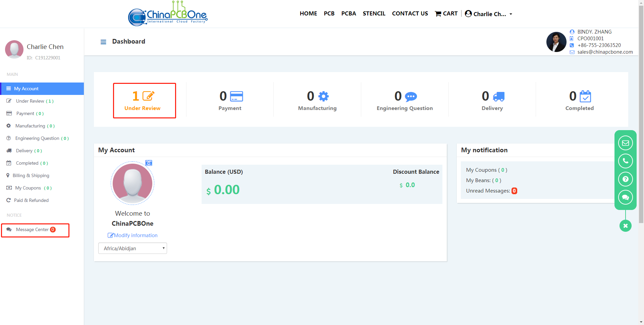Open the Charlie Ch... user dropdown menu

[x=489, y=14]
